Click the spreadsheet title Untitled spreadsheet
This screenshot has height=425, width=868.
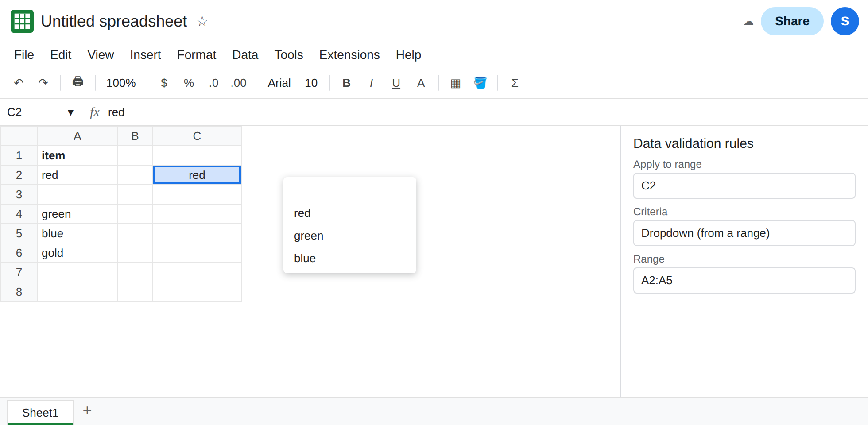(x=114, y=21)
